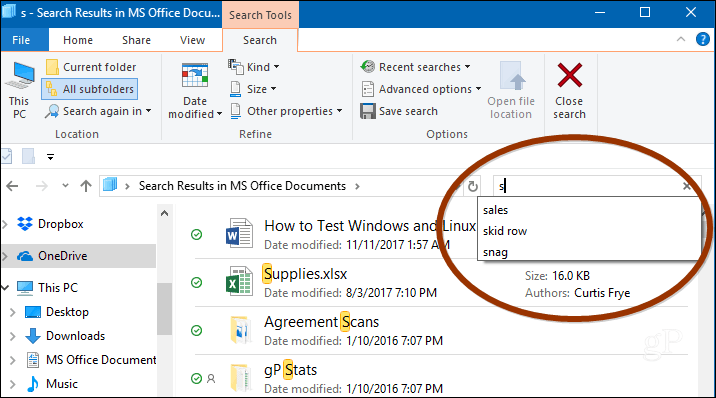Select the gP Stats folder name
This screenshot has width=716, height=398.
coord(290,370)
